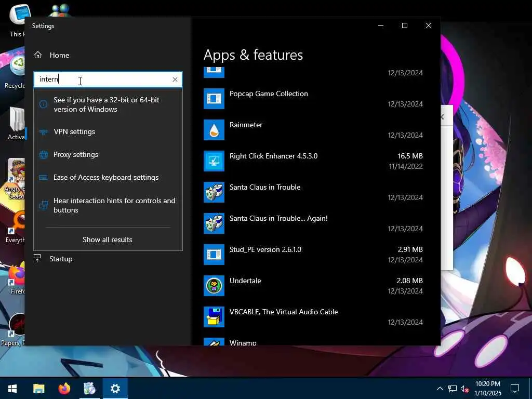This screenshot has width=532, height=399.
Task: Select Santa Claus in Trouble... Again! name
Action: click(278, 219)
